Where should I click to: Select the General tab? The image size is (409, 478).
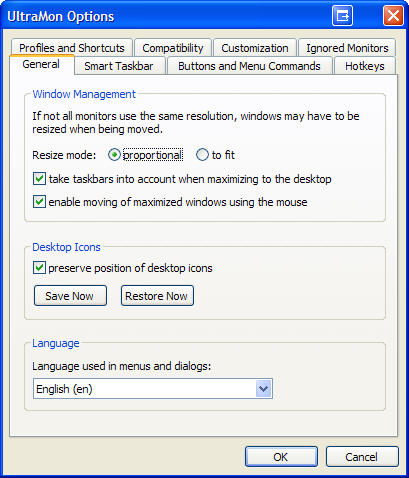pyautogui.click(x=41, y=64)
